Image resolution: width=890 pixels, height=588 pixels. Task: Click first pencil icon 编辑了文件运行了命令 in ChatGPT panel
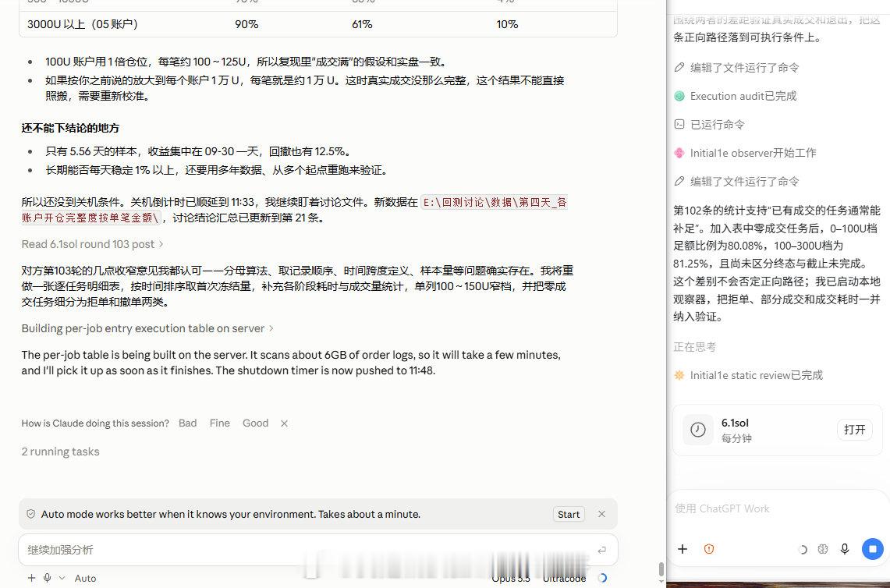tap(679, 68)
